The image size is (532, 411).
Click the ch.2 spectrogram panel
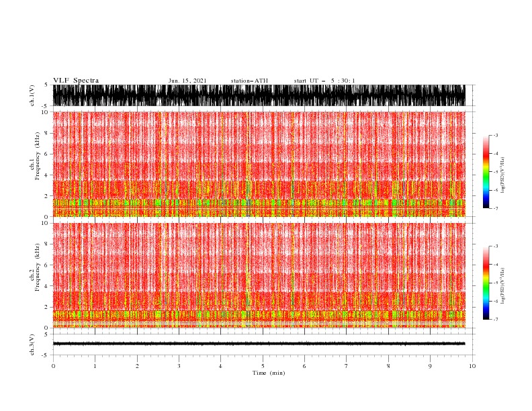(x=259, y=275)
